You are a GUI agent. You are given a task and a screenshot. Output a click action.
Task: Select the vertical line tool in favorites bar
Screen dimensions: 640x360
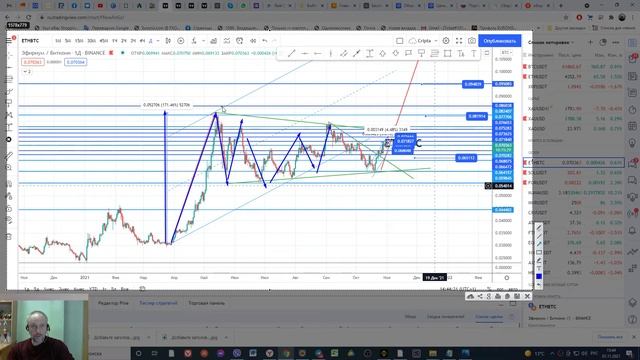coord(331,53)
